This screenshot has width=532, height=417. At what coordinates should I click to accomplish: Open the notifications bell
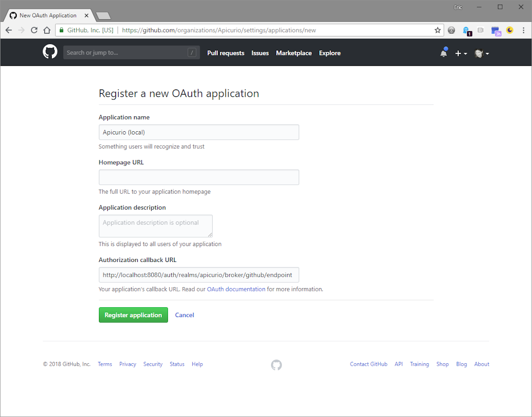[443, 53]
